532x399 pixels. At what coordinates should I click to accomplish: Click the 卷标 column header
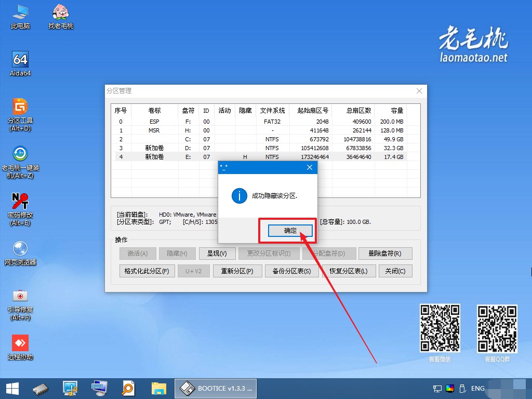[154, 111]
